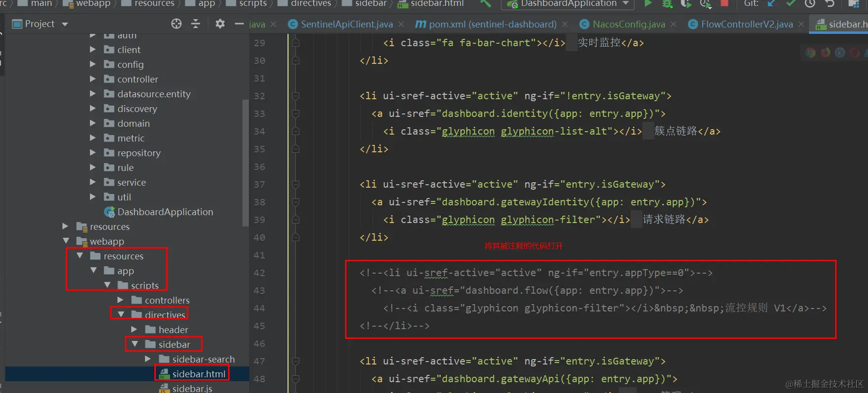Close the NacosConfig.java tab

coord(673,24)
